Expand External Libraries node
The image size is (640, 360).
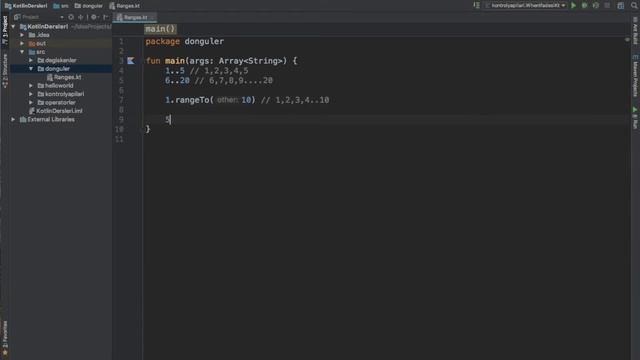point(13,120)
